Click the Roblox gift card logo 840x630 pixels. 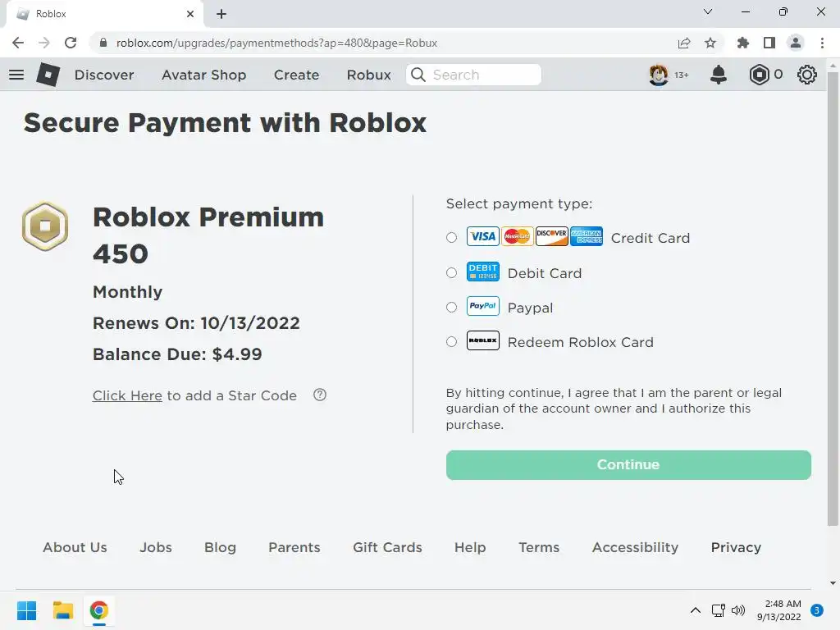482,340
